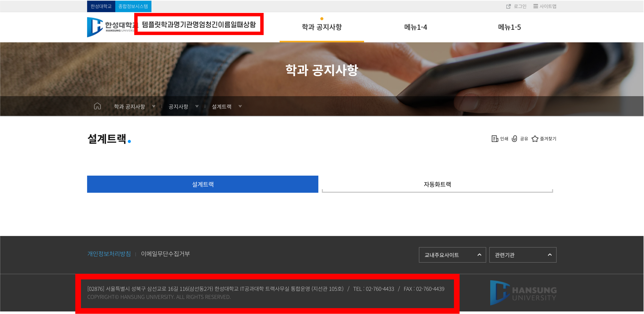
Task: Open the sitemap (사이트맵) hamburger icon
Action: (x=535, y=6)
